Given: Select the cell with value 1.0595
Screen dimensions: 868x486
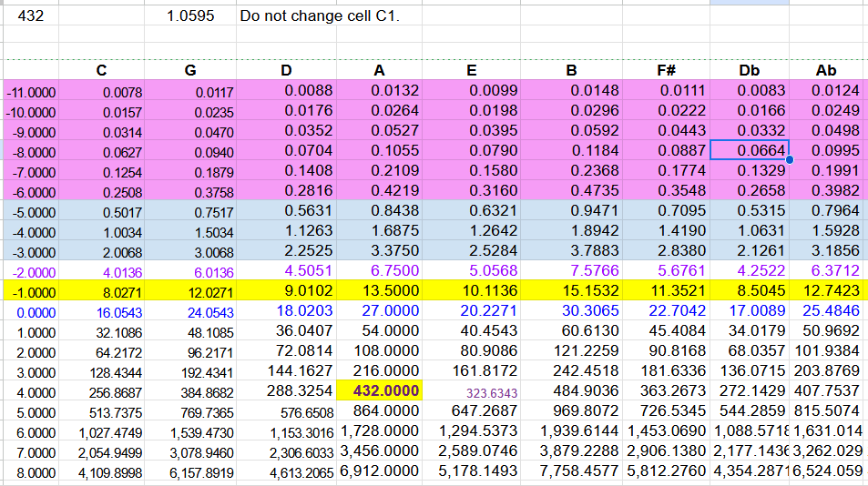Looking at the screenshot, I should coord(190,16).
